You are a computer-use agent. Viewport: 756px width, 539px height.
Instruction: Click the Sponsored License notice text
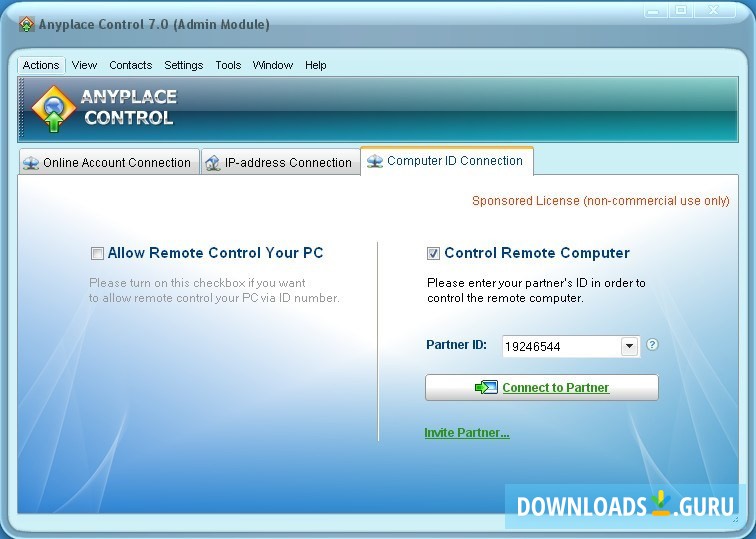[600, 201]
